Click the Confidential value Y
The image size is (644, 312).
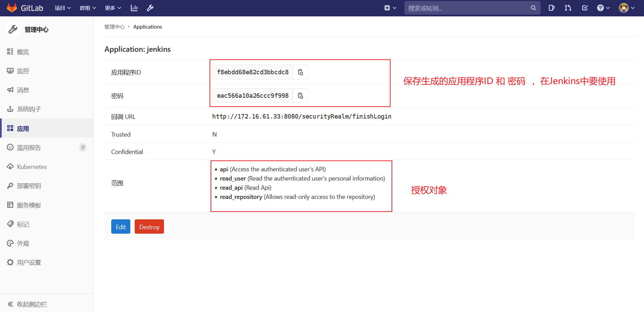point(214,152)
